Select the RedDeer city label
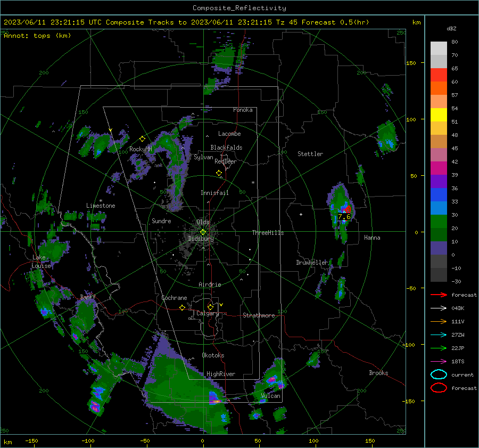Viewport: 479px width, 448px height. (226, 161)
